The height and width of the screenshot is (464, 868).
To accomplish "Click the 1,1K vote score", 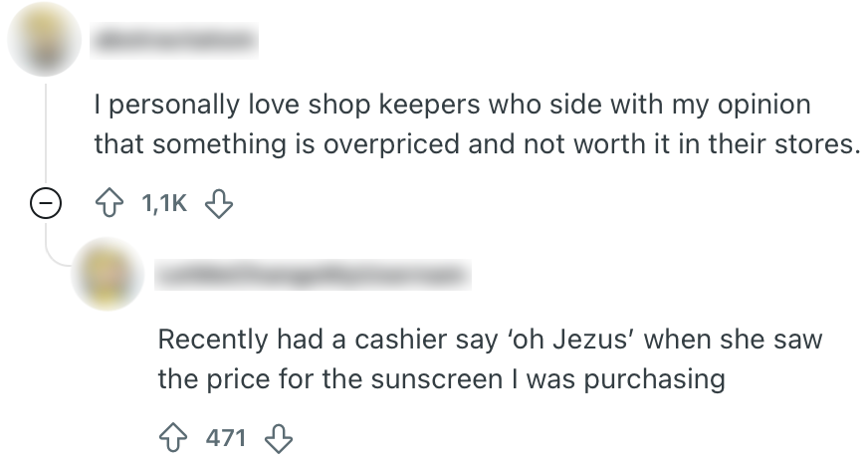I will (x=164, y=204).
